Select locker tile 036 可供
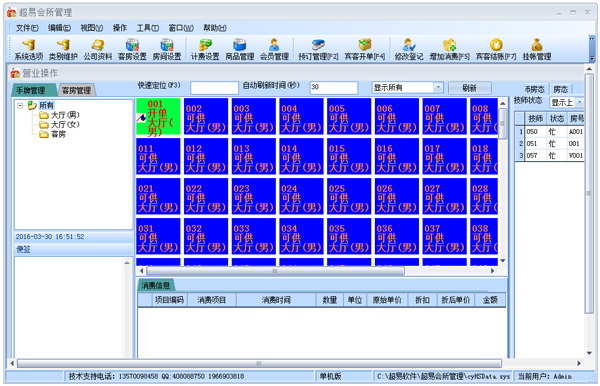Image resolution: width=600 pixels, height=386 pixels. [x=397, y=236]
